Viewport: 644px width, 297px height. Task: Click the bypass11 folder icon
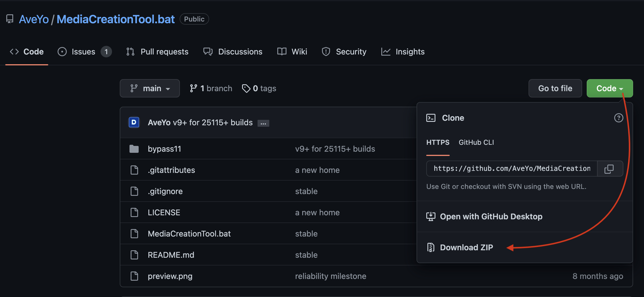click(134, 149)
